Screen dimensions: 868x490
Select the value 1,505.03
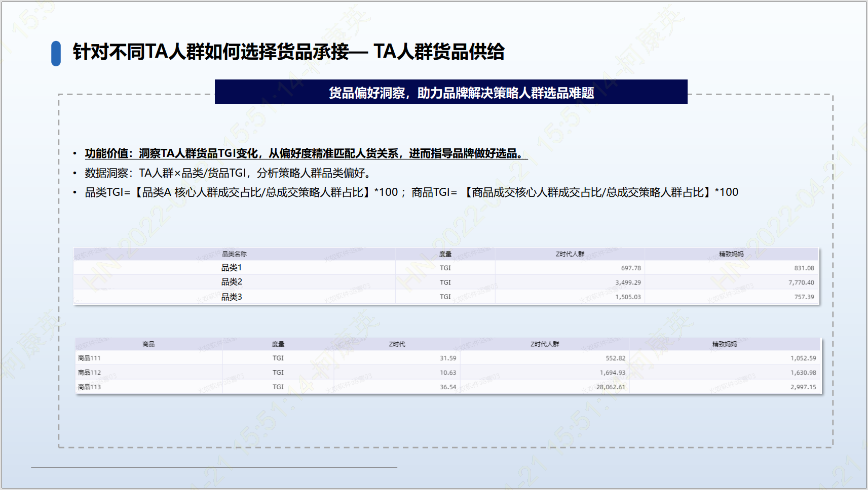[628, 297]
